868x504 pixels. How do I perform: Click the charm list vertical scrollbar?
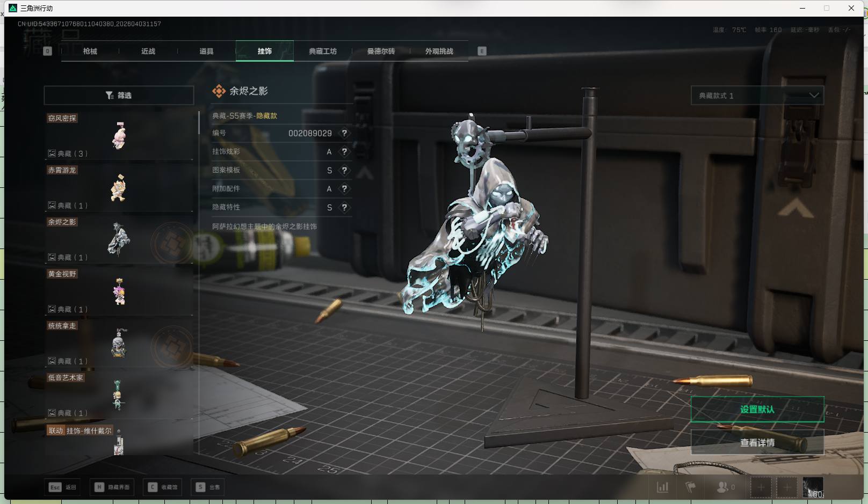199,123
